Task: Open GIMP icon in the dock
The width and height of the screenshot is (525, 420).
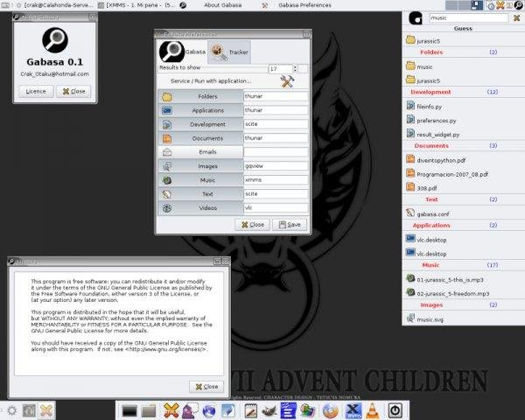Action: point(269,410)
